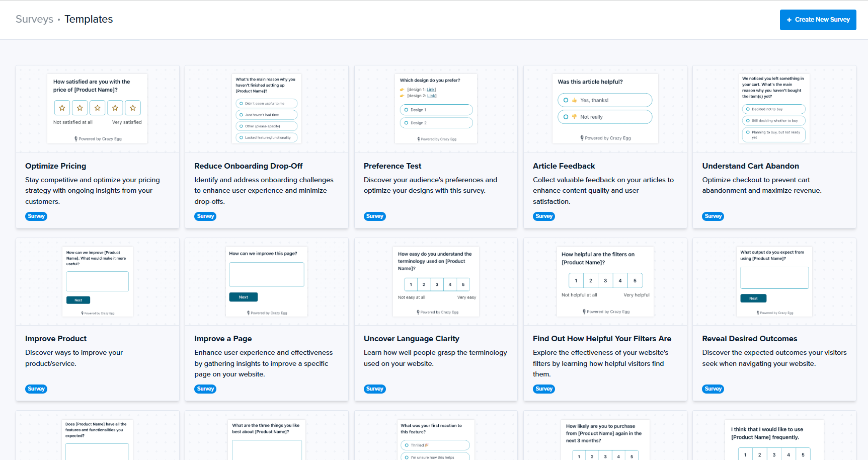The width and height of the screenshot is (868, 460).
Task: Click the Reveal Desired Outcomes preview thumbnail
Action: coord(774,281)
